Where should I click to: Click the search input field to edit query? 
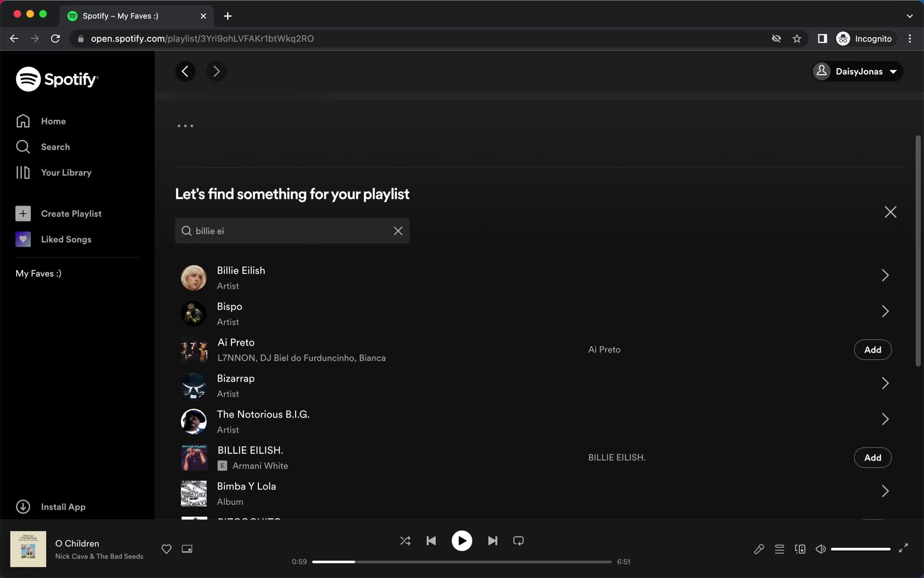coord(292,230)
